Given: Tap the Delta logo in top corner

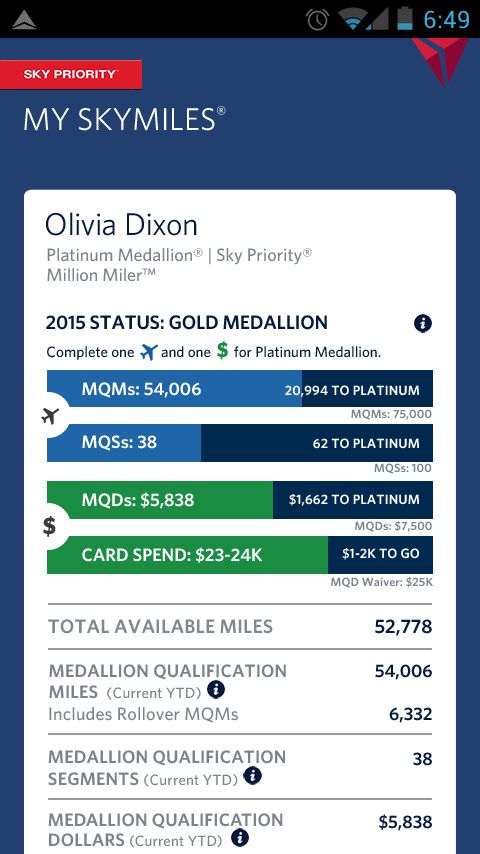Looking at the screenshot, I should coord(442,60).
